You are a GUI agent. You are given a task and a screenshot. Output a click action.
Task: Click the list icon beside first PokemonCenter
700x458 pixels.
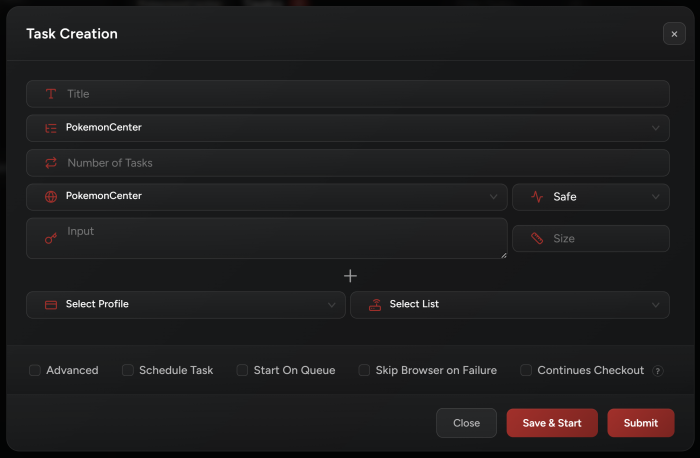click(x=51, y=128)
